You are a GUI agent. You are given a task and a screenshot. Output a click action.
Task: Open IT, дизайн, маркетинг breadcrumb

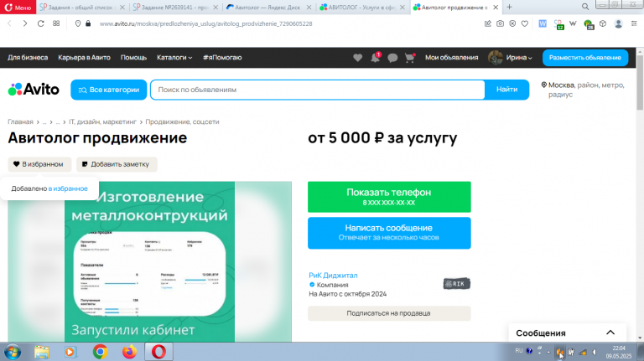click(102, 121)
